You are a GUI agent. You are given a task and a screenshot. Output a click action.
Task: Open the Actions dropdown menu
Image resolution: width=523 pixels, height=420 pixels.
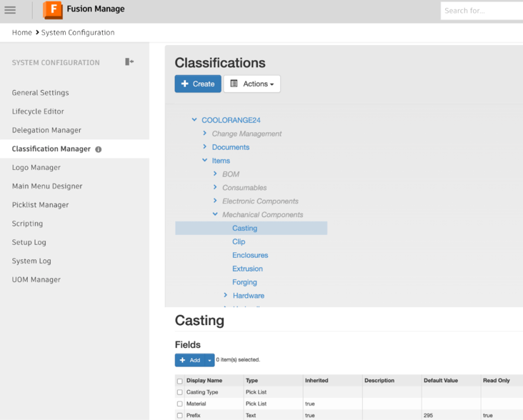click(251, 84)
